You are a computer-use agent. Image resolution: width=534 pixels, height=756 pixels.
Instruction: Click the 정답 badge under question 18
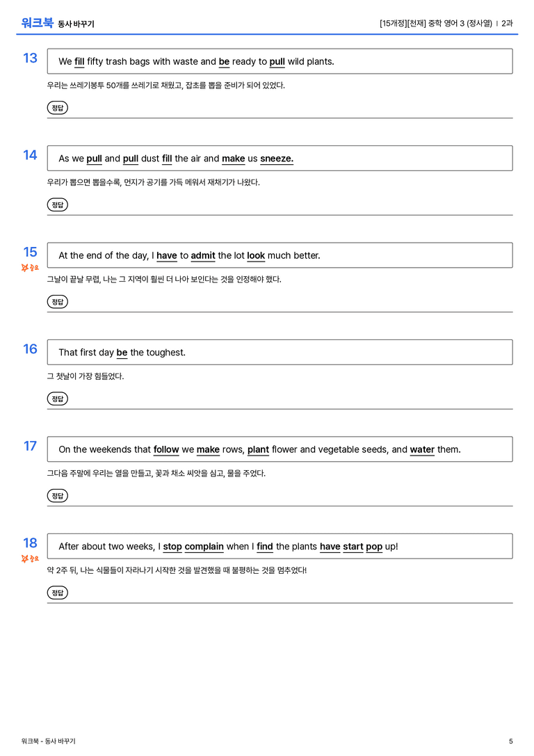pyautogui.click(x=57, y=593)
